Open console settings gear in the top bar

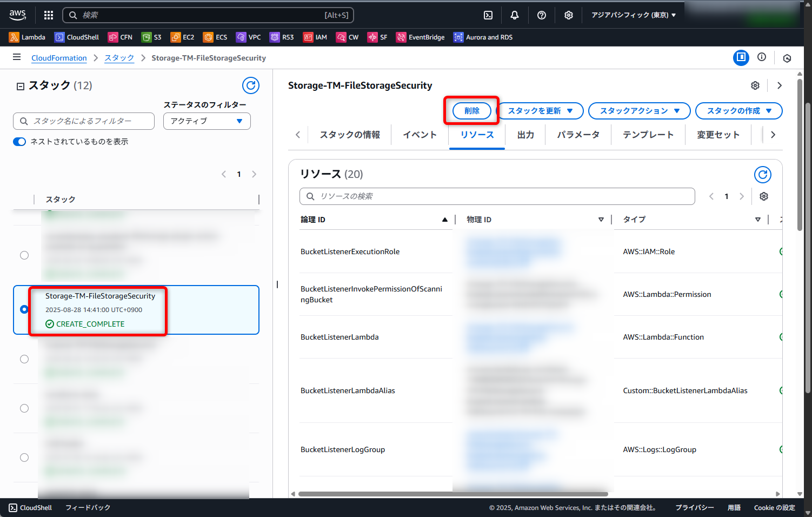click(x=569, y=15)
